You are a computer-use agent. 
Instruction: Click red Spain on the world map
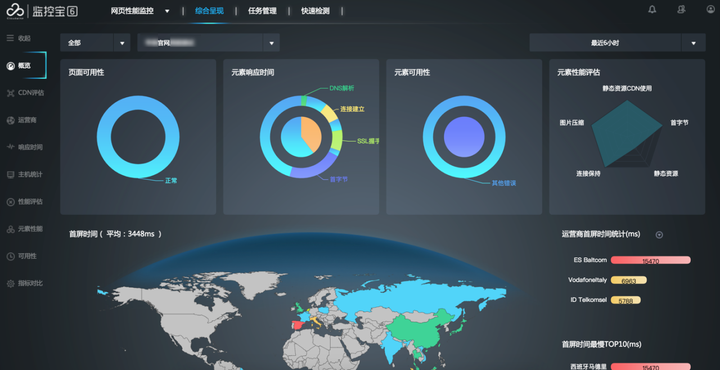click(298, 326)
